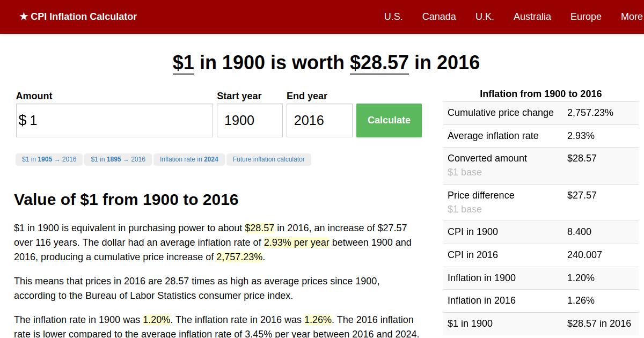Edit the Amount input field
This screenshot has width=644, height=338.
114,120
